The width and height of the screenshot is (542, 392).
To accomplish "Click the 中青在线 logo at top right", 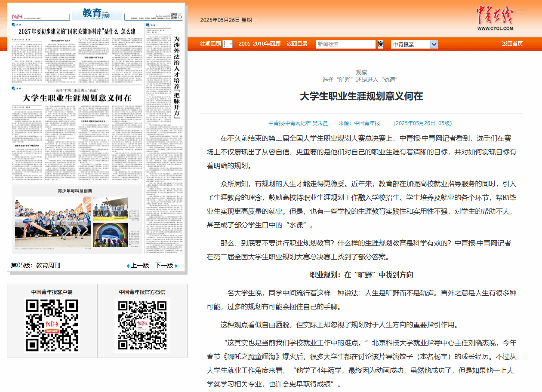I will click(495, 18).
